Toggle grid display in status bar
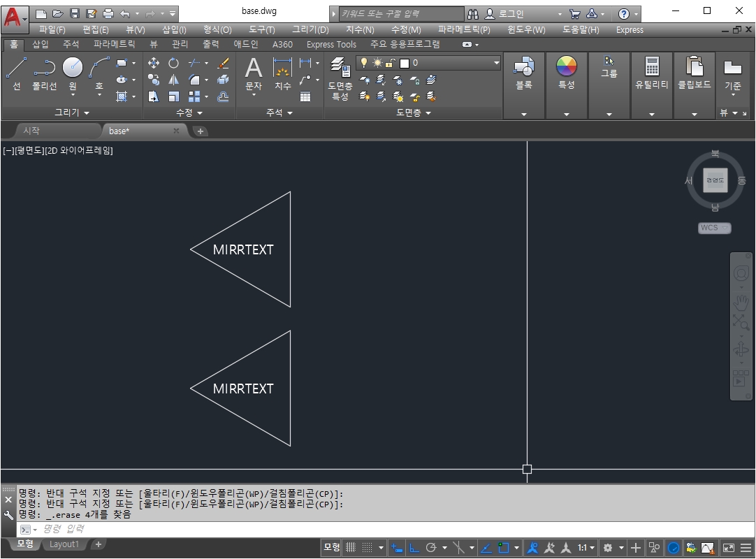This screenshot has width=756, height=559. click(351, 547)
